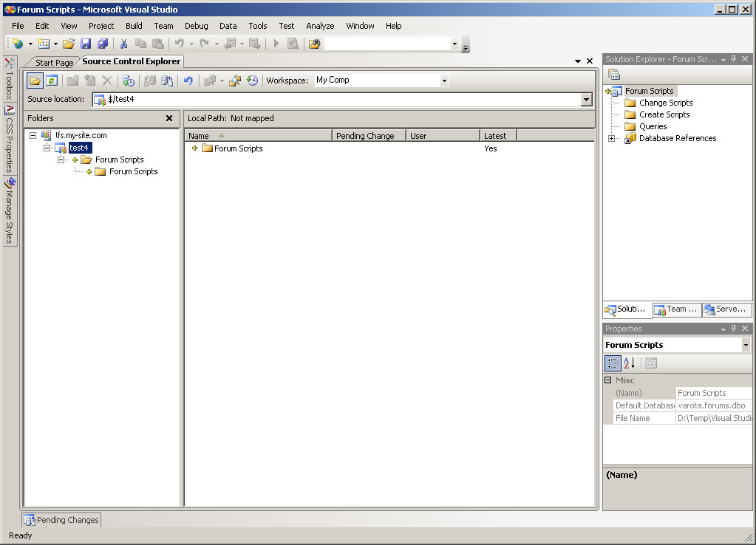Toggle the folders pane icon in Source Control toolbar
The height and width of the screenshot is (545, 756).
pos(35,80)
